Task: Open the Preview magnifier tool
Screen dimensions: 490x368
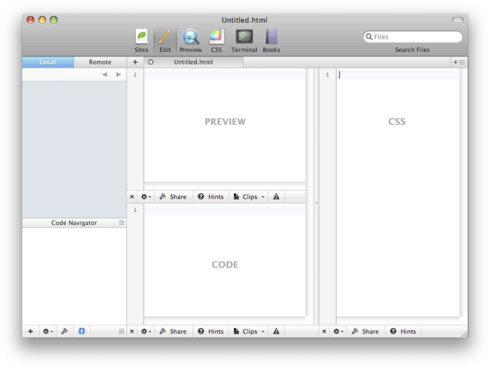Action: click(191, 40)
